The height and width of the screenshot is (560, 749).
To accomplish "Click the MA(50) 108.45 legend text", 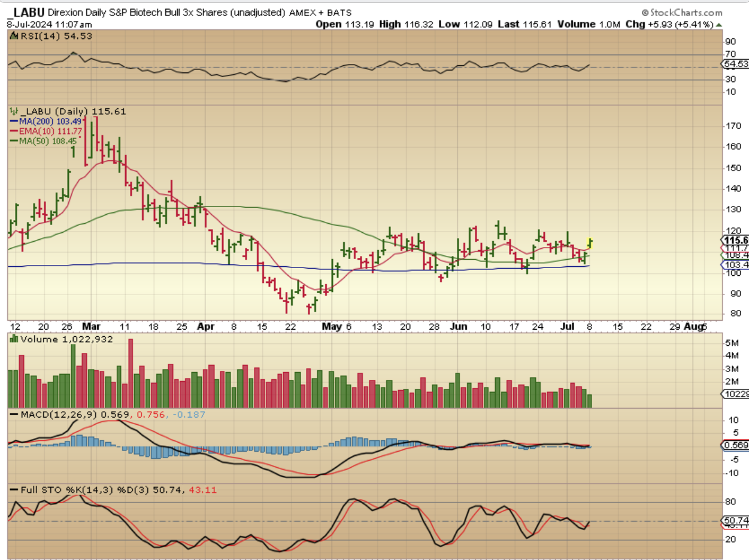I will coord(49,141).
